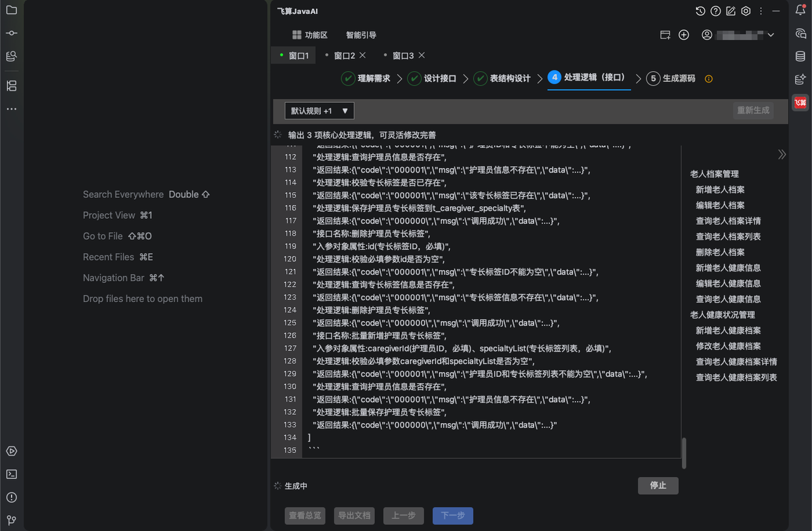The width and height of the screenshot is (812, 531).
Task: Go to step 表结构设计
Action: click(x=502, y=79)
